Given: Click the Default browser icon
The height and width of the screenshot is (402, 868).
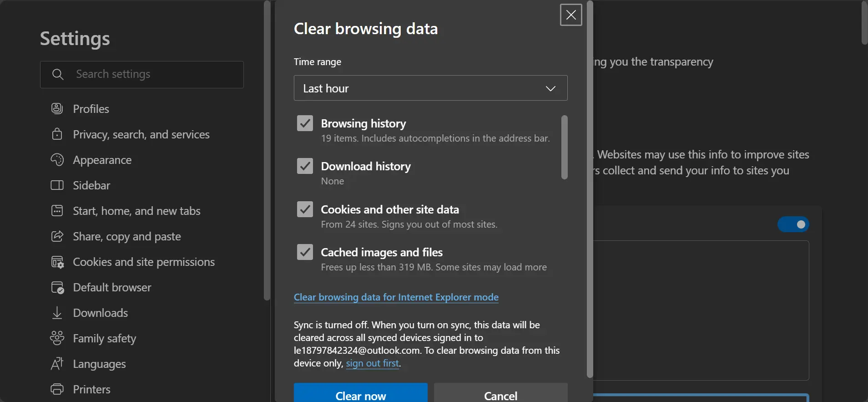Looking at the screenshot, I should tap(57, 287).
